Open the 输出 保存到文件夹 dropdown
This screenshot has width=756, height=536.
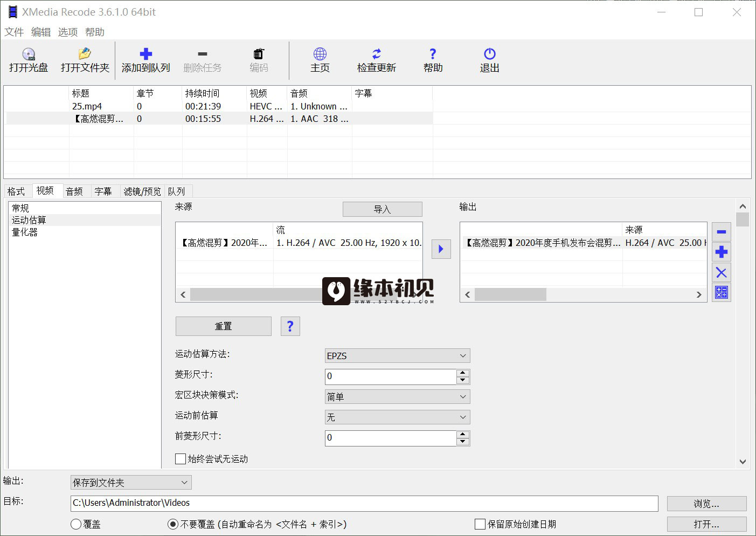coord(131,483)
